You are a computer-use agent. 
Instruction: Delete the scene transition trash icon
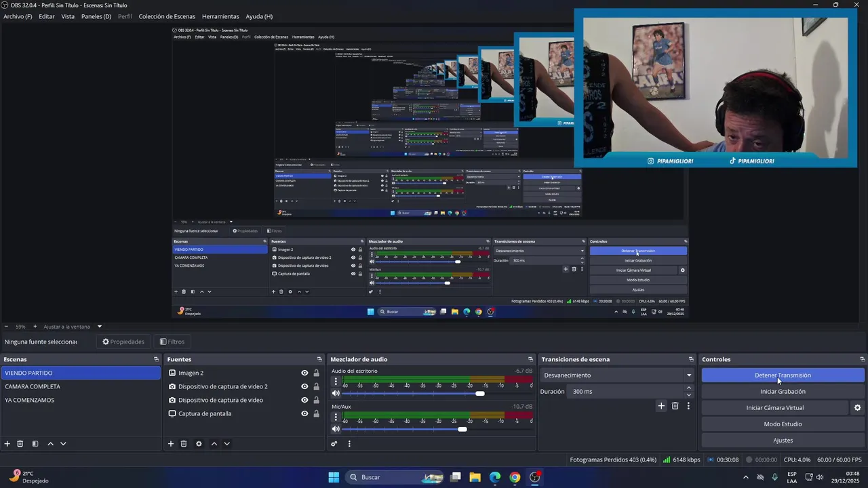pyautogui.click(x=675, y=406)
